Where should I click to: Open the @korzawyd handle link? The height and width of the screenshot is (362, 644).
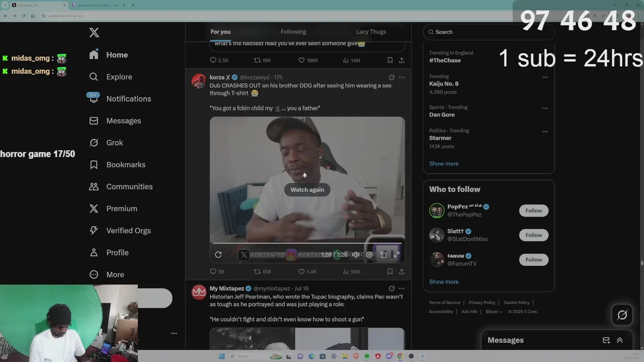(254, 77)
